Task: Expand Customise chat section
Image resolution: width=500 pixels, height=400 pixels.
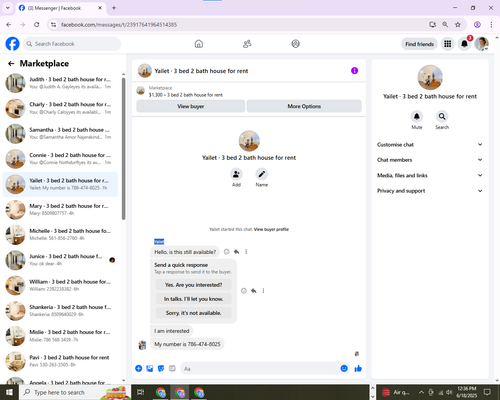Action: tap(430, 144)
